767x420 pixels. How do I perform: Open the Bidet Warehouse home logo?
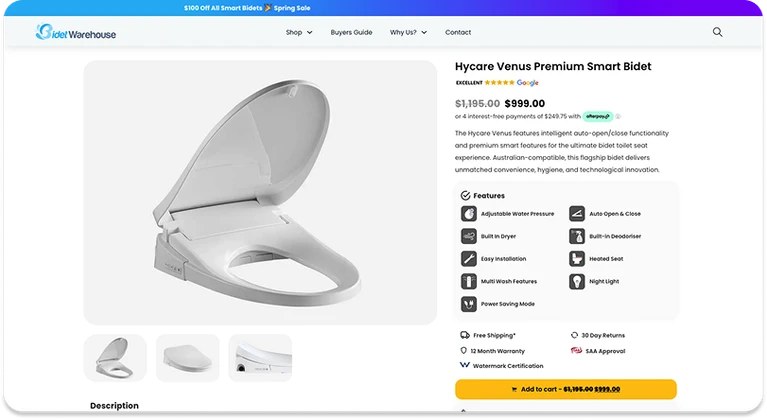[76, 33]
